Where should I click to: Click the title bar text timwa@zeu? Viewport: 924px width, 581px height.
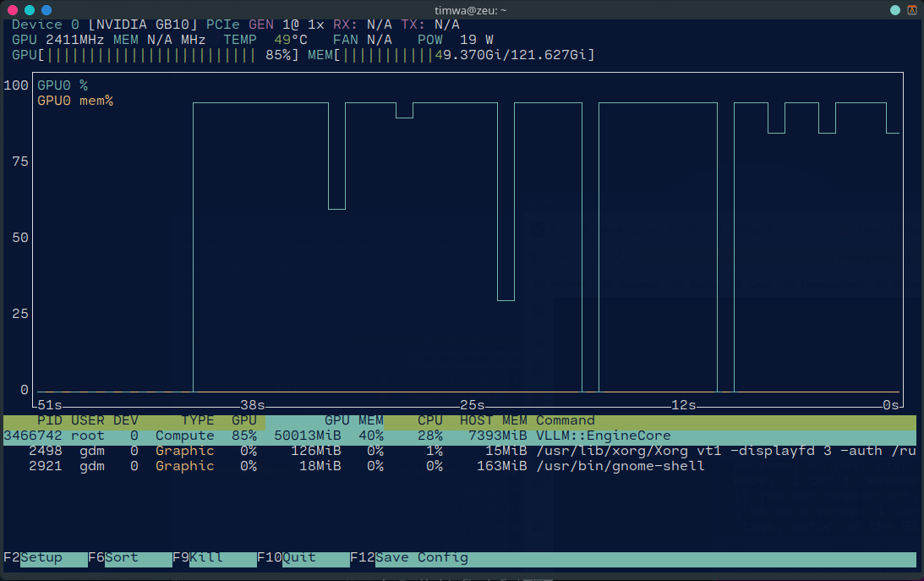click(470, 11)
